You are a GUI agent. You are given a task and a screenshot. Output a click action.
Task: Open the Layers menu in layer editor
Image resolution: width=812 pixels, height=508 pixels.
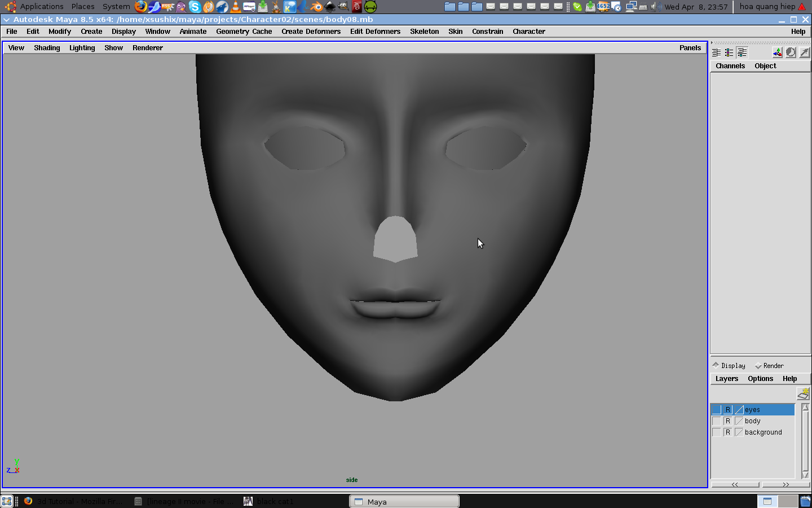click(x=727, y=379)
